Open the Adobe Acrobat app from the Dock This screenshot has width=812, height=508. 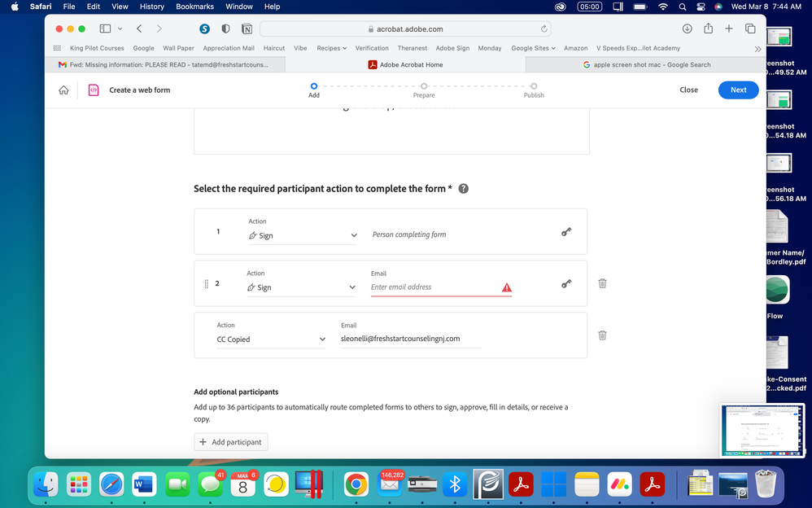click(x=521, y=484)
